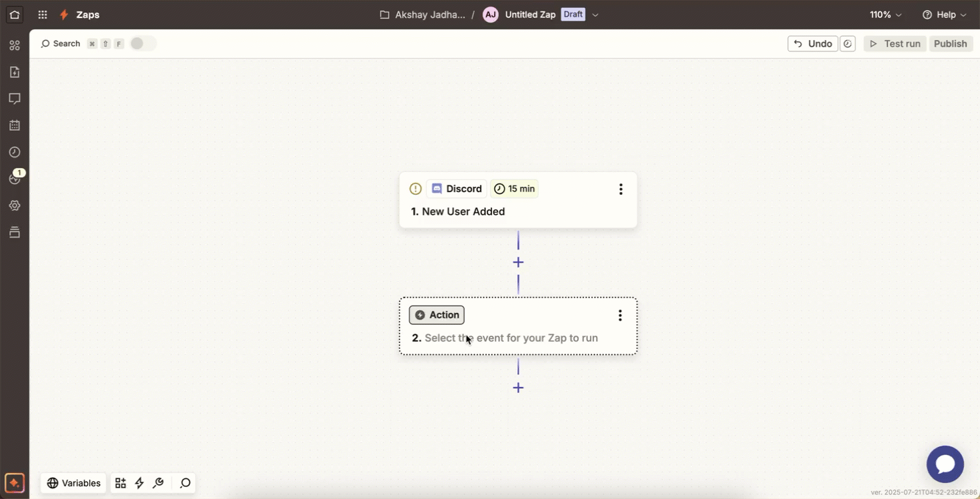Open the four-circles apps icon in sidebar
The height and width of the screenshot is (499, 980).
(x=15, y=45)
